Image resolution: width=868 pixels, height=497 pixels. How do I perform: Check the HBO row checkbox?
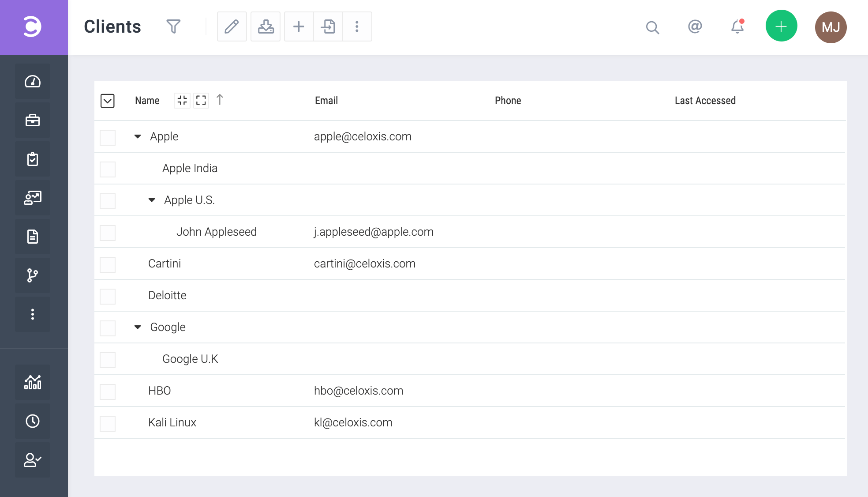[x=108, y=392]
